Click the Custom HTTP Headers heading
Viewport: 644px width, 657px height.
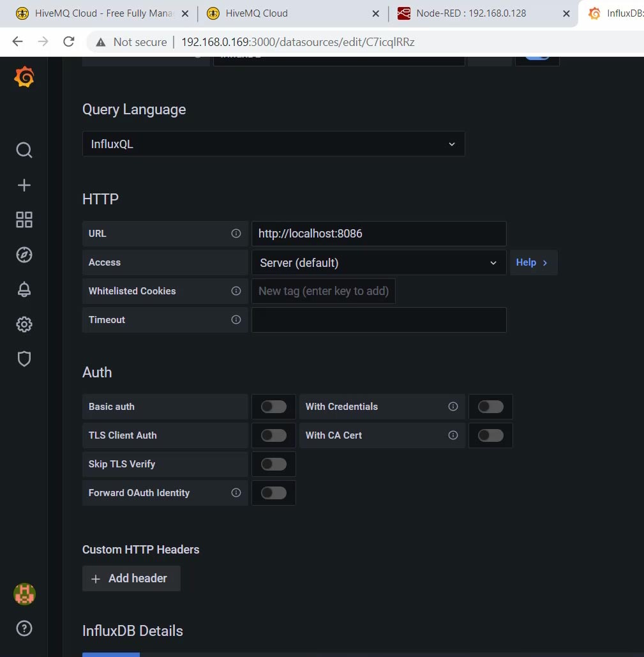click(x=140, y=549)
